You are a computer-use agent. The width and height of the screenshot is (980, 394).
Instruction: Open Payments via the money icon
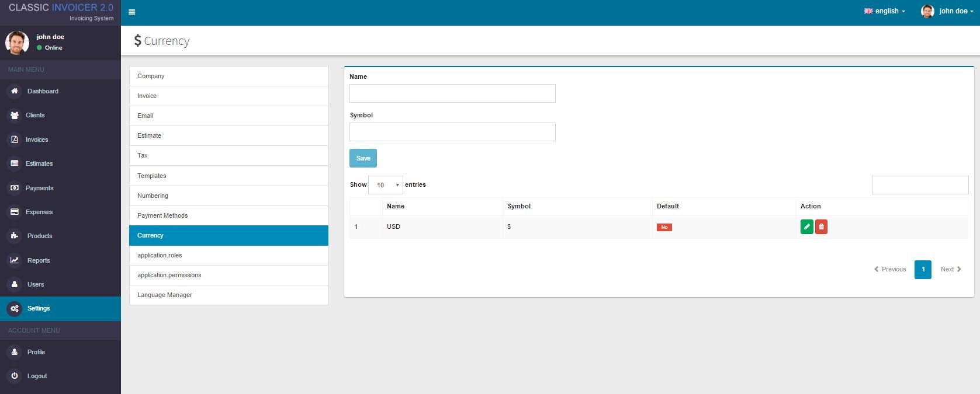click(15, 188)
